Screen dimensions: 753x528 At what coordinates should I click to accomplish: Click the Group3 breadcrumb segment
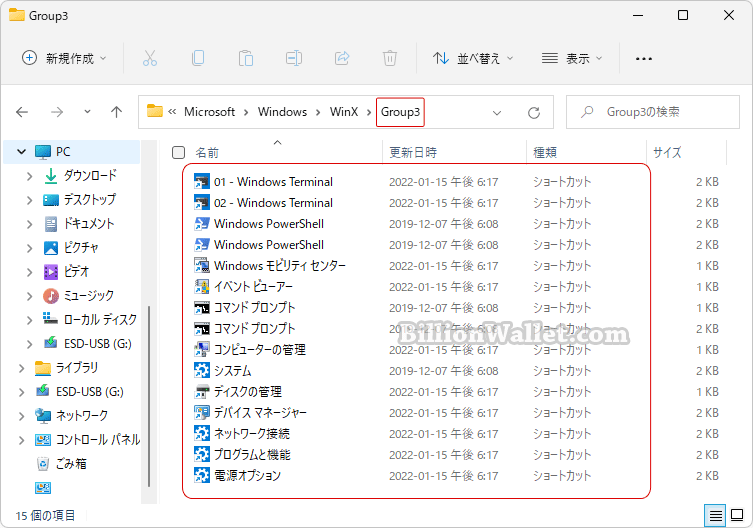401,112
